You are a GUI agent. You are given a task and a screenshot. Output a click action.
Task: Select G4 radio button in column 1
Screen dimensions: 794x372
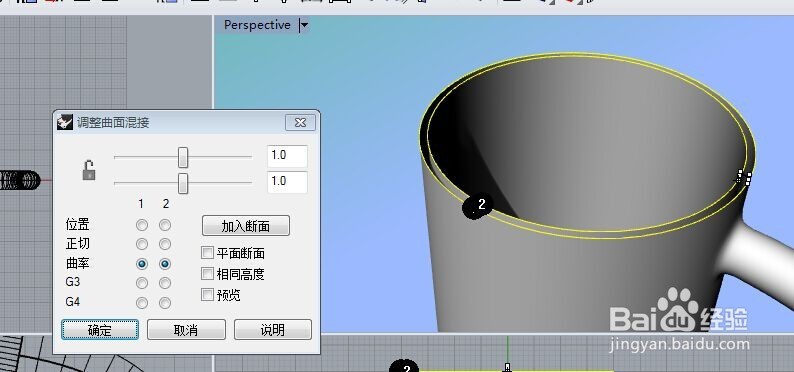click(x=142, y=303)
